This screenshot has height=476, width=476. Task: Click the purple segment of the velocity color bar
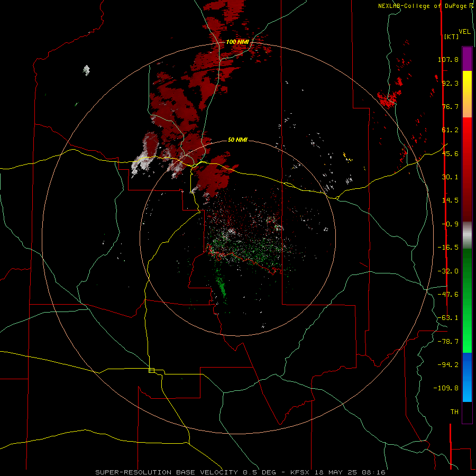pyautogui.click(x=467, y=59)
